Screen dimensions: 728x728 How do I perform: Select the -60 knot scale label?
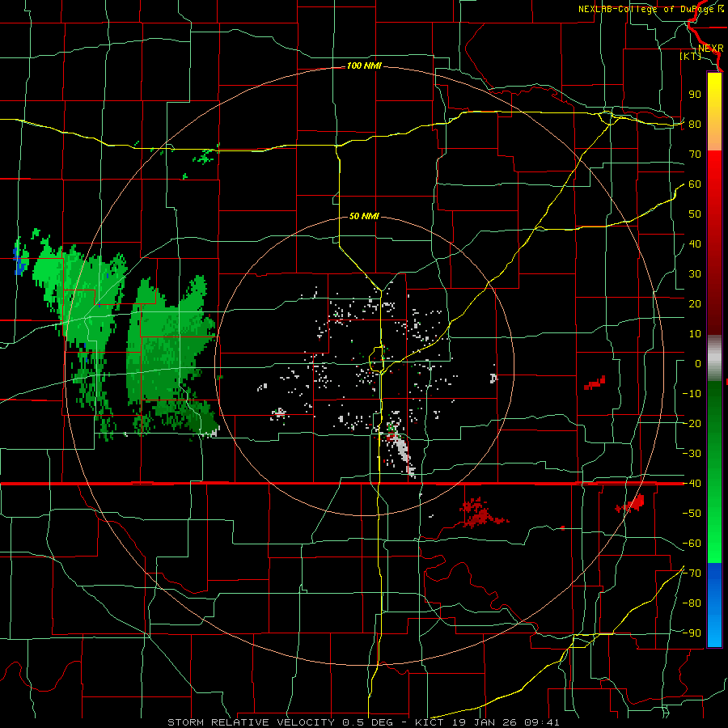click(692, 544)
